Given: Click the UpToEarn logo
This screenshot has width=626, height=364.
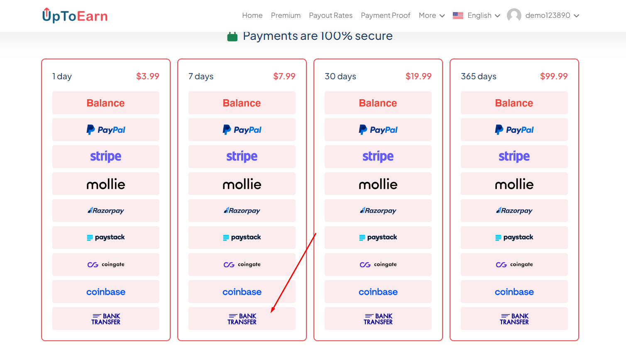Looking at the screenshot, I should (x=75, y=16).
